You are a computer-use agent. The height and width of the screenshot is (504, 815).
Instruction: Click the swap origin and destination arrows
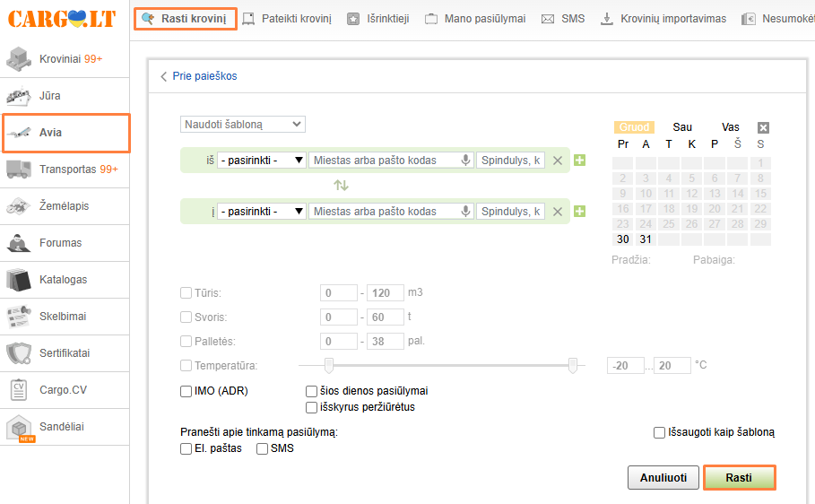341,186
